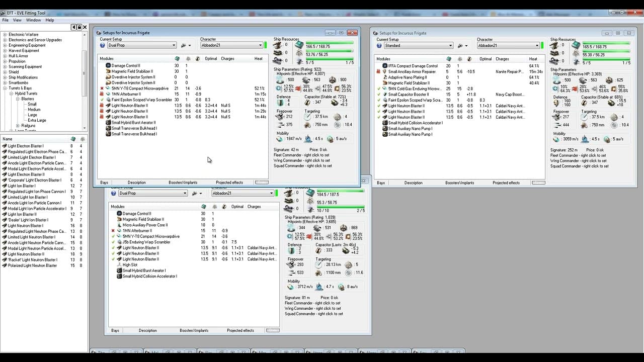The image size is (644, 362).
Task: Select the Medium blaster size tree item
Action: 34,110
